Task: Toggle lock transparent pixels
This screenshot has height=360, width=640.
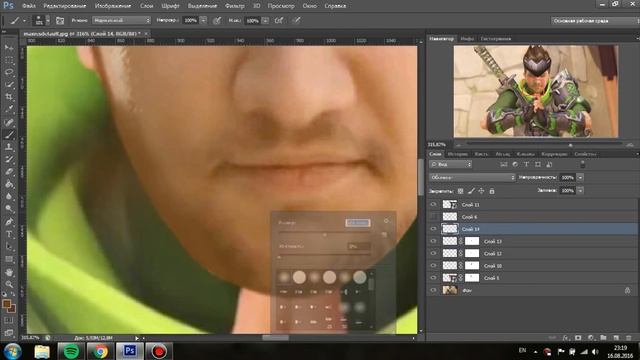Action: click(x=460, y=191)
